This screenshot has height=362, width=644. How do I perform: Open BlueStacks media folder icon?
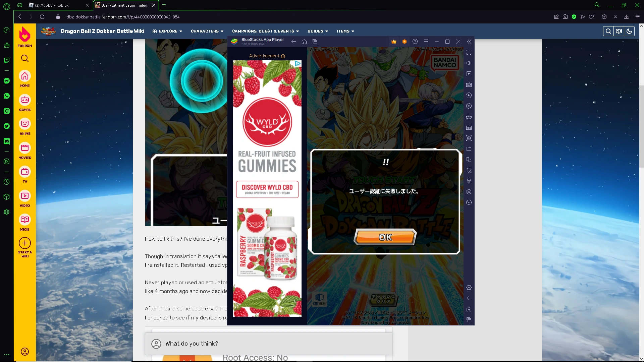[x=469, y=149]
